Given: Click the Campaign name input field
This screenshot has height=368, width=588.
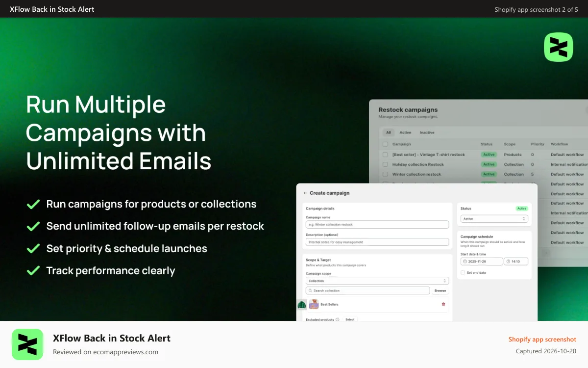Looking at the screenshot, I should pyautogui.click(x=377, y=225).
